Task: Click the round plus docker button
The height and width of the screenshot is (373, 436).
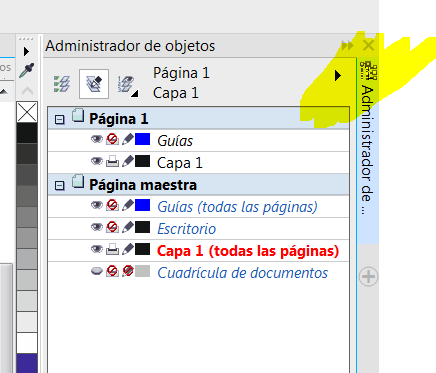Action: 368,276
